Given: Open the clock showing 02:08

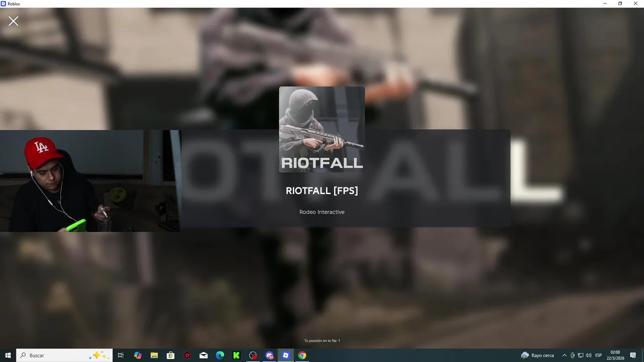Looking at the screenshot, I should tap(615, 355).
